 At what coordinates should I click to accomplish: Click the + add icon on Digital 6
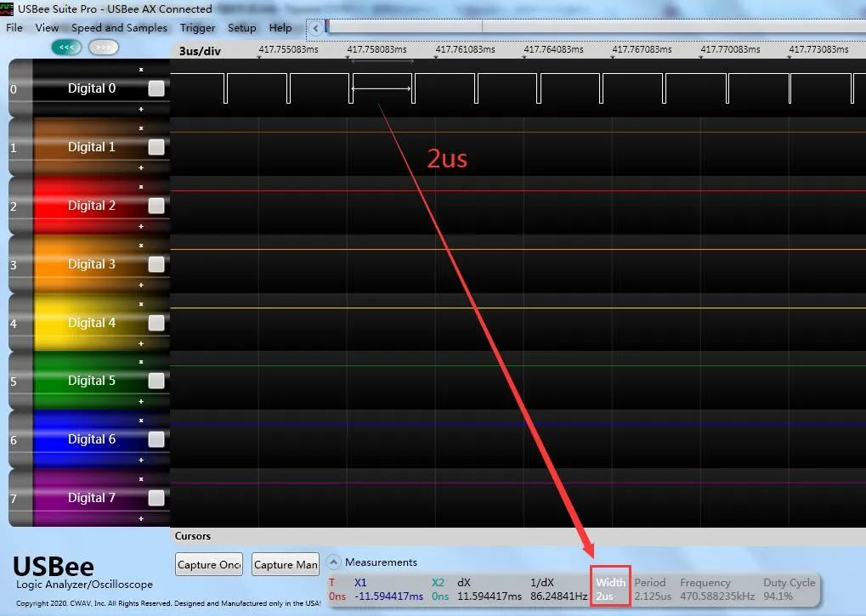(141, 460)
